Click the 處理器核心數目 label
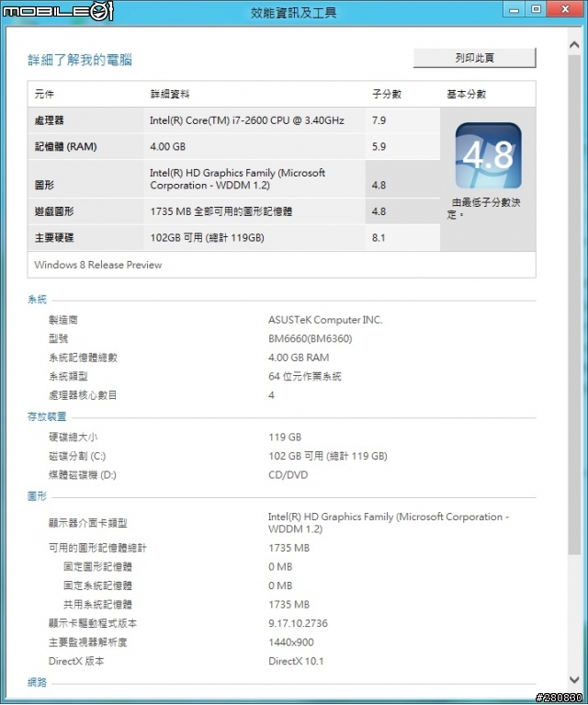Viewport: 588px width, 705px height. point(83,395)
